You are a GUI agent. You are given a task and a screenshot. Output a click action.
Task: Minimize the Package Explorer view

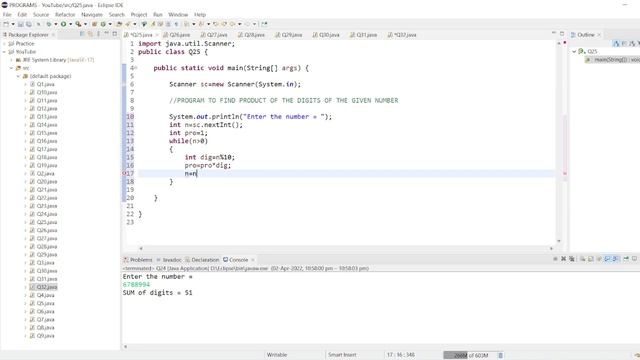click(107, 34)
